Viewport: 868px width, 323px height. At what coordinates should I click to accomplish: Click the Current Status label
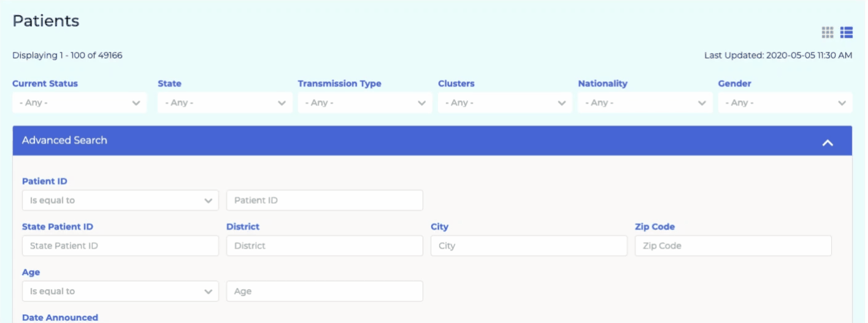pyautogui.click(x=45, y=84)
